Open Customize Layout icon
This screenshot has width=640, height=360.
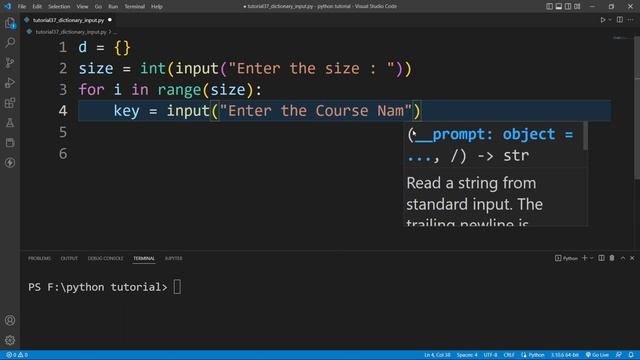pos(577,6)
